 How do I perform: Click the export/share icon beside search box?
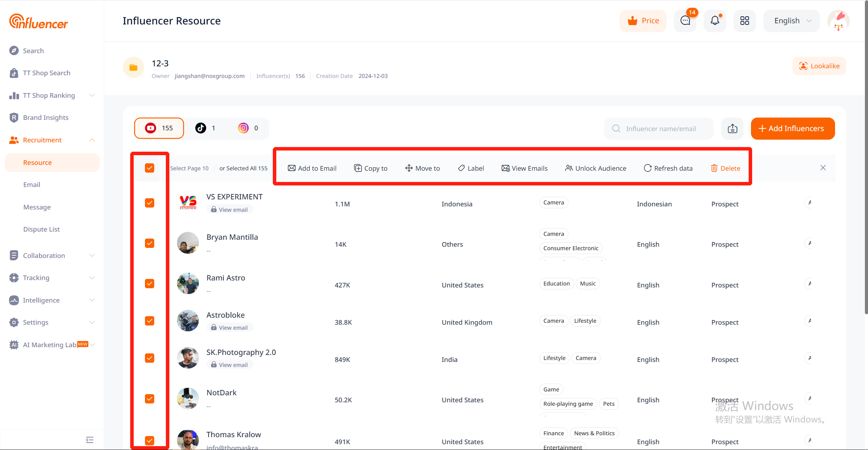coord(732,128)
